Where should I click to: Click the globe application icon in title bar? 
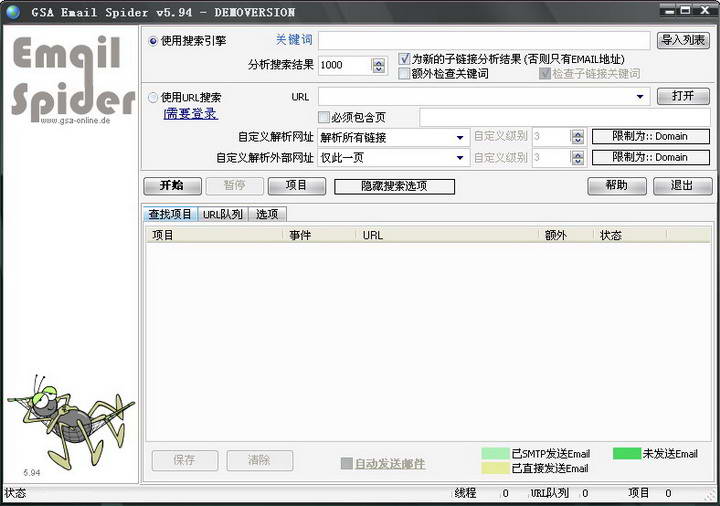13,12
